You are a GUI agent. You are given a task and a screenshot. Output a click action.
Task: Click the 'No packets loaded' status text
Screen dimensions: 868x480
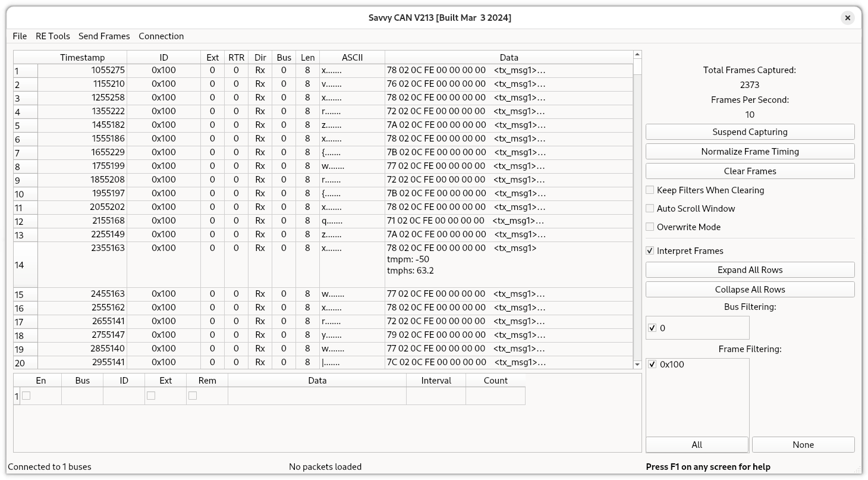coord(325,467)
